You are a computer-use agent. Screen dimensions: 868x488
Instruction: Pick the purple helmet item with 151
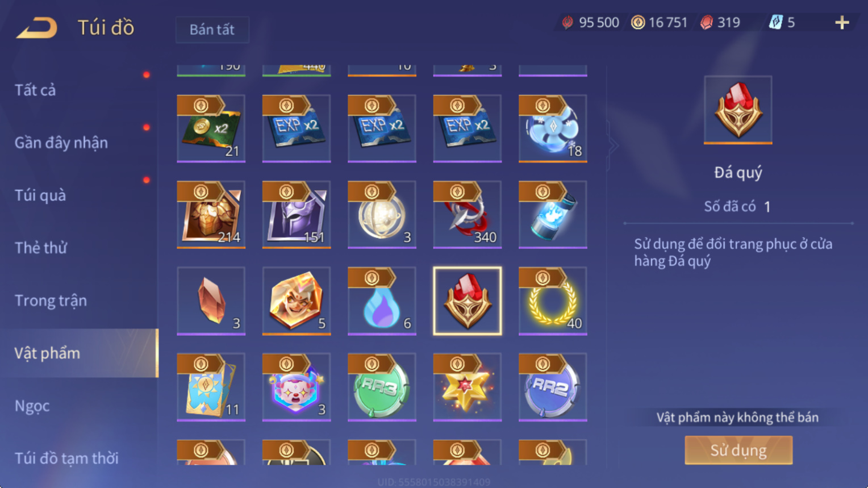297,215
